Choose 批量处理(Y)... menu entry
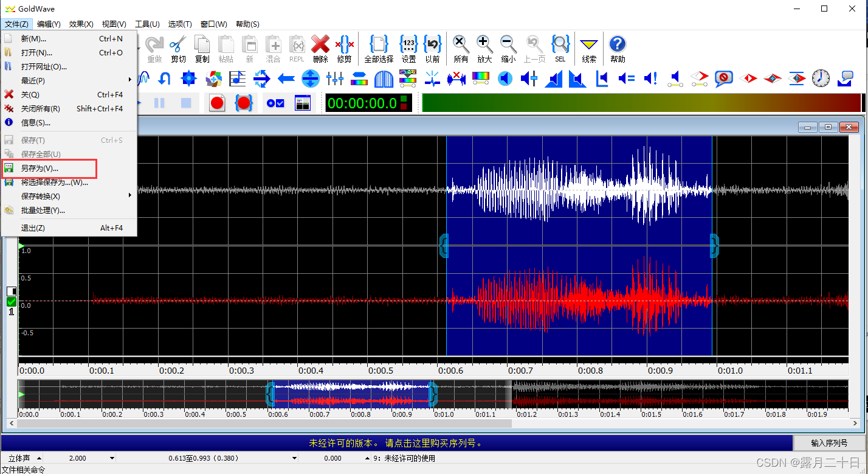Viewport: 868px width, 474px height. coord(69,210)
